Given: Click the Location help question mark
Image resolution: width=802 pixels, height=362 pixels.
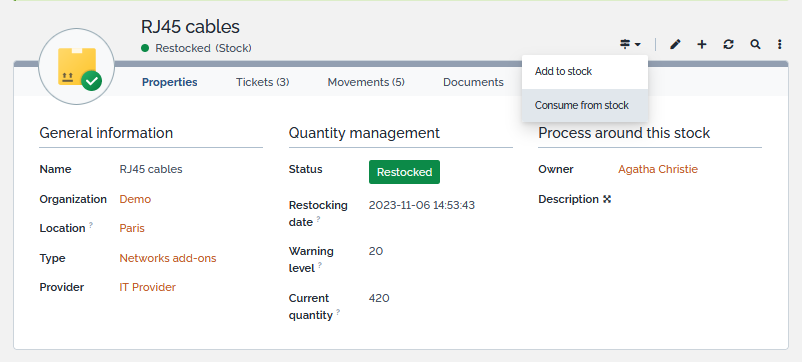Looking at the screenshot, I should tap(91, 224).
